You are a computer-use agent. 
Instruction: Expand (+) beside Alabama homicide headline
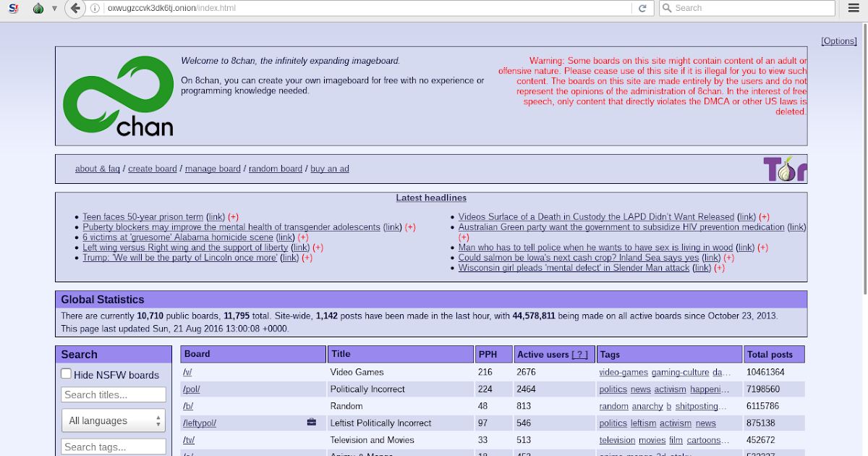(x=302, y=237)
